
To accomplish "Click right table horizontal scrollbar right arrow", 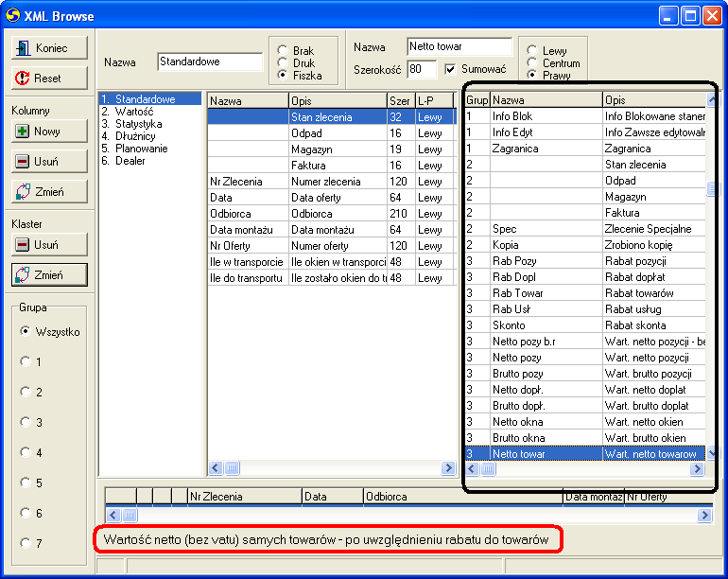I will point(697,469).
